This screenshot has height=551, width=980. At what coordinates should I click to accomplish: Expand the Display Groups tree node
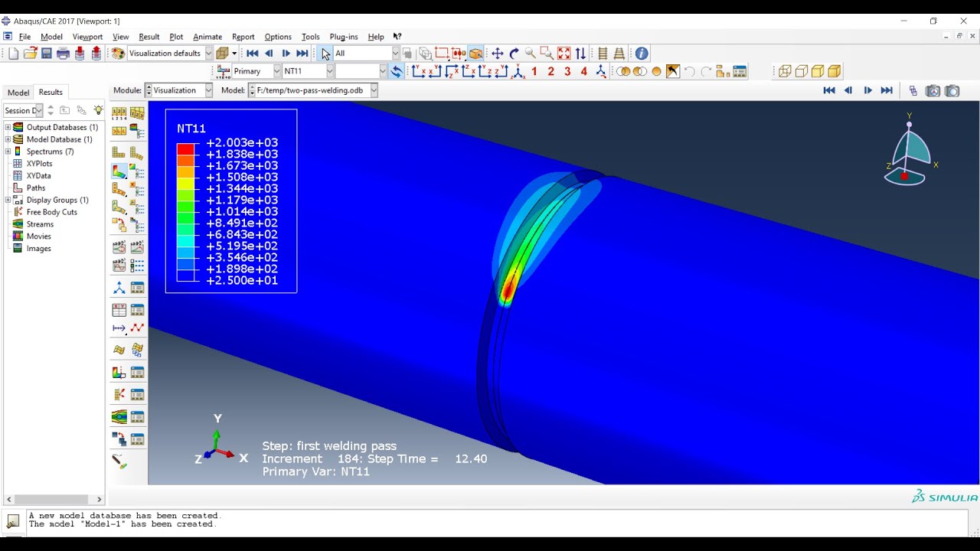point(8,200)
